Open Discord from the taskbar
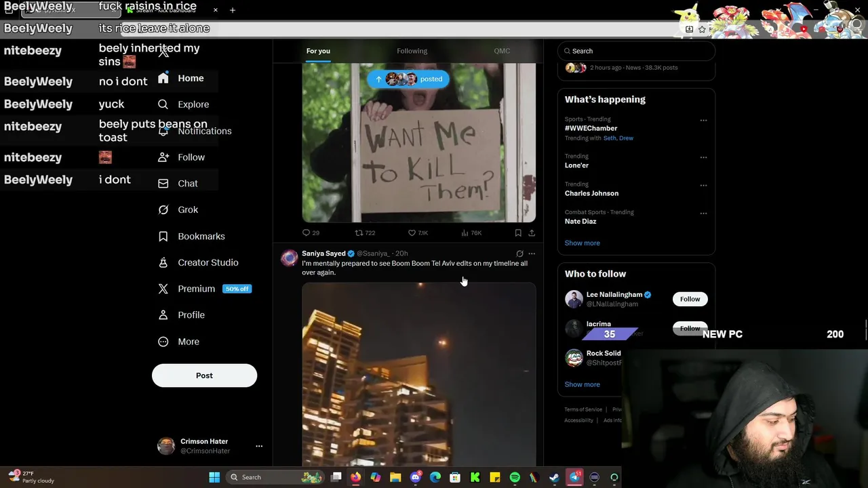The width and height of the screenshot is (868, 488). pyautogui.click(x=416, y=477)
